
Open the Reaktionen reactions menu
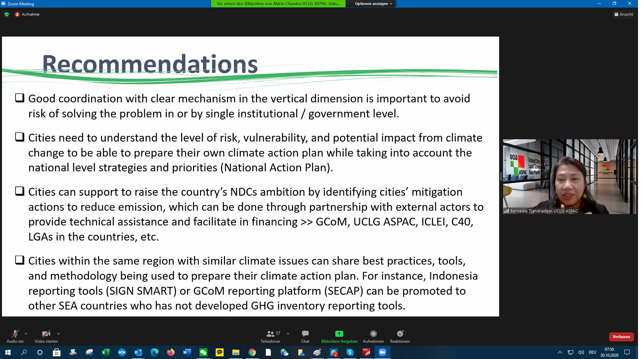pos(400,334)
